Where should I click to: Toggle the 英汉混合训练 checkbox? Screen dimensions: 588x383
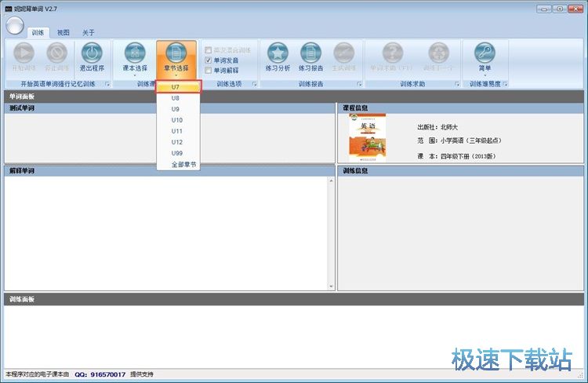[208, 49]
